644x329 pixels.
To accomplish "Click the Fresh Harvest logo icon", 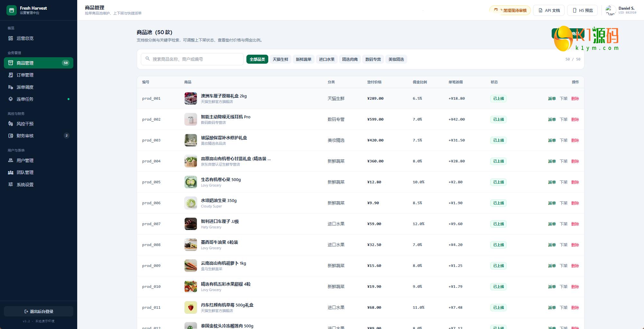I will coord(12,10).
